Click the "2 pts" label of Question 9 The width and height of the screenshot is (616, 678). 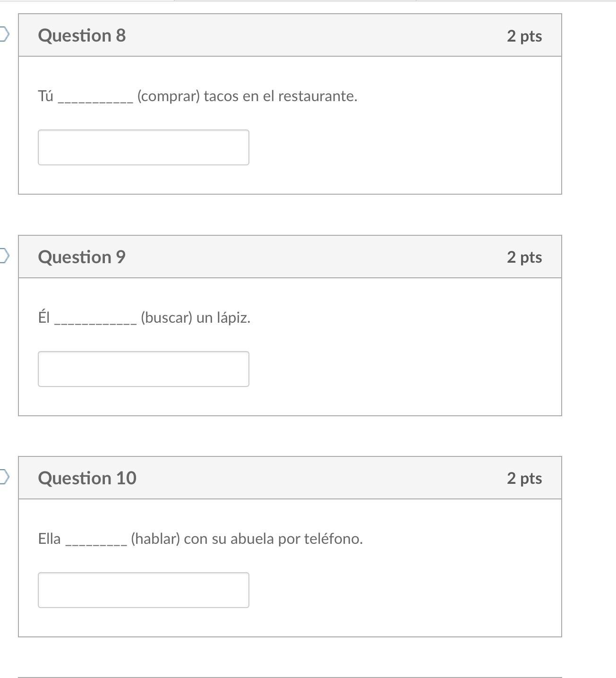(x=524, y=257)
